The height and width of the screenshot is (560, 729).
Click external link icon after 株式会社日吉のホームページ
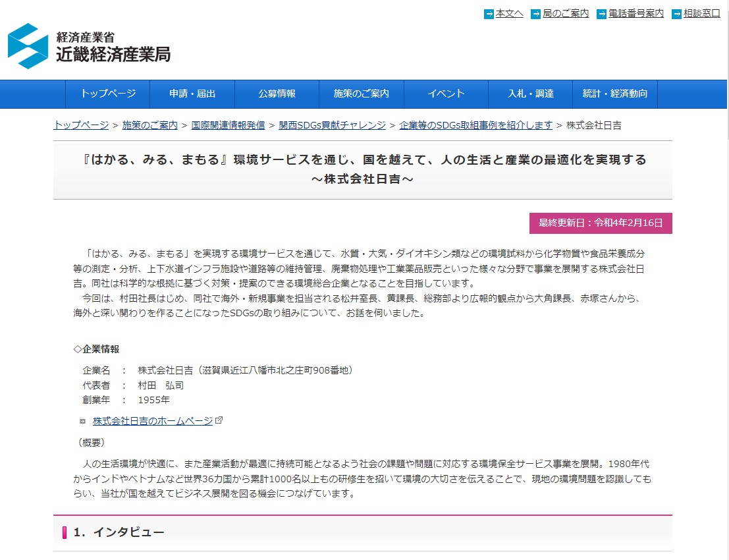tap(219, 420)
